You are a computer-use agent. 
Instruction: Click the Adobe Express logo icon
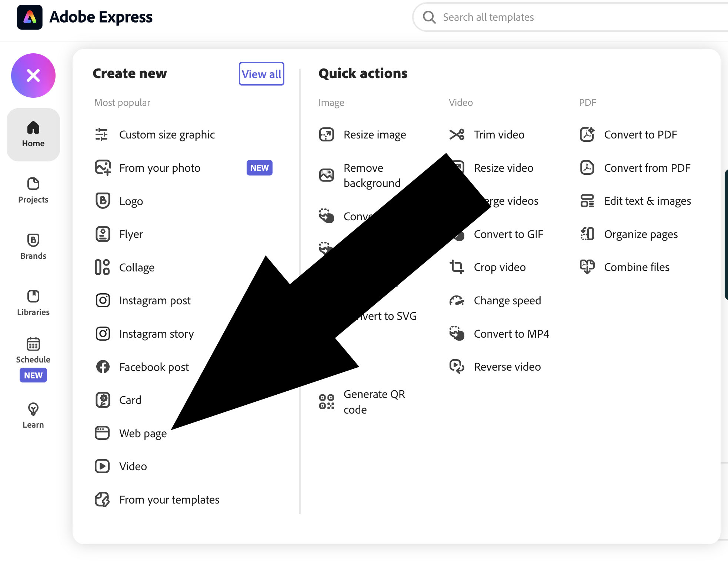30,17
